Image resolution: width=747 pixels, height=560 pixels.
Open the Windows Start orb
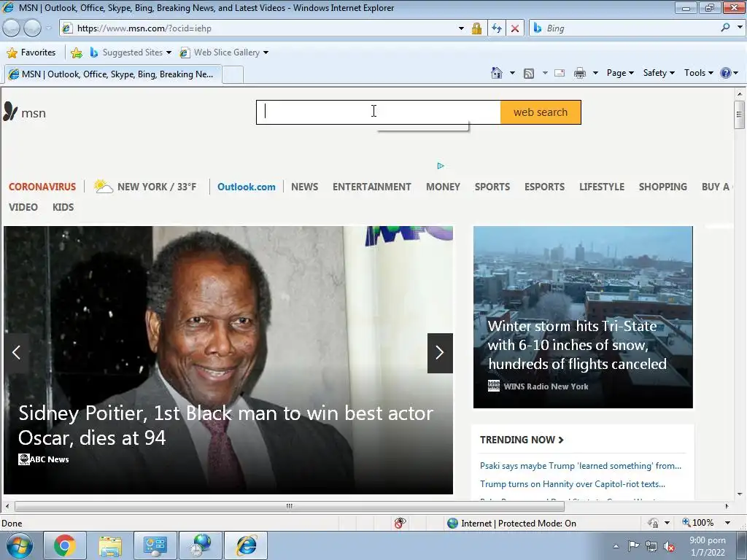[x=20, y=545]
